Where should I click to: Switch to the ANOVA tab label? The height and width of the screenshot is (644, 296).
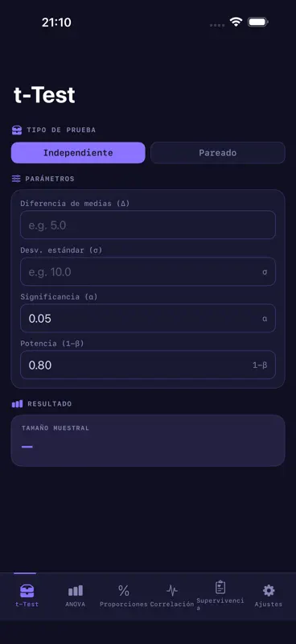[x=75, y=605]
